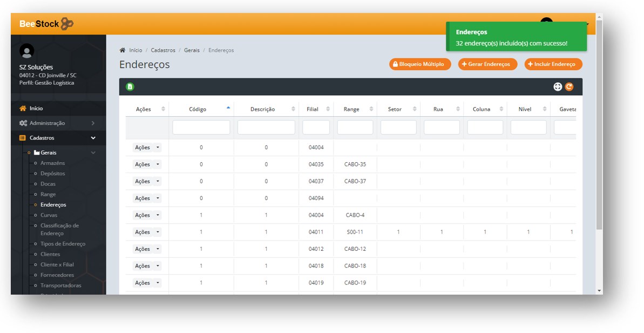The image size is (644, 333).
Task: Click the Gerar Endereços button
Action: point(487,64)
